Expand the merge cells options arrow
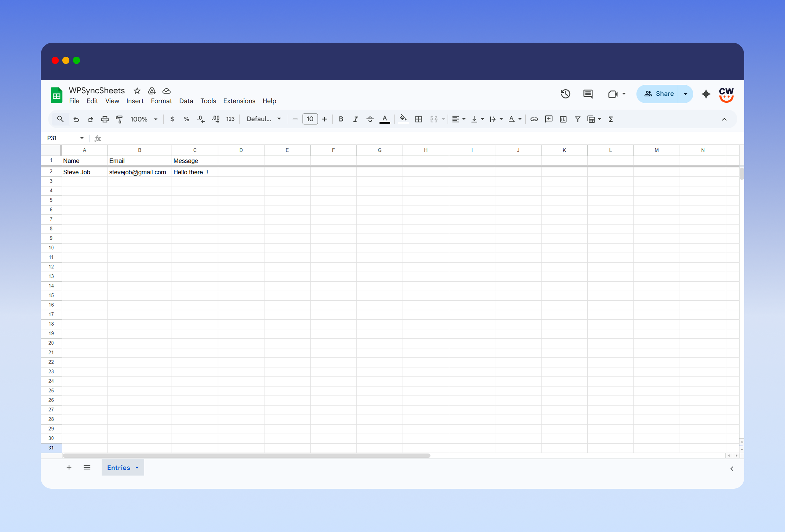 (x=443, y=119)
